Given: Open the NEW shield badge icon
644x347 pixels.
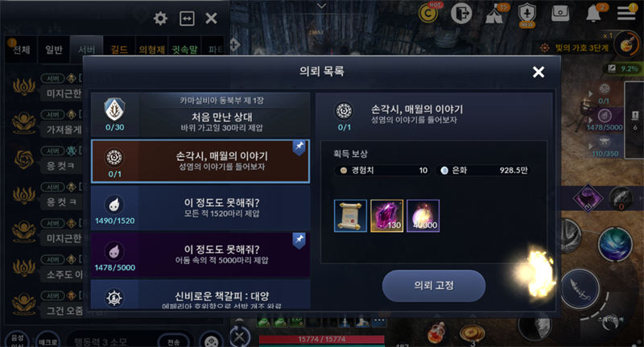Looking at the screenshot, I should tap(527, 14).
